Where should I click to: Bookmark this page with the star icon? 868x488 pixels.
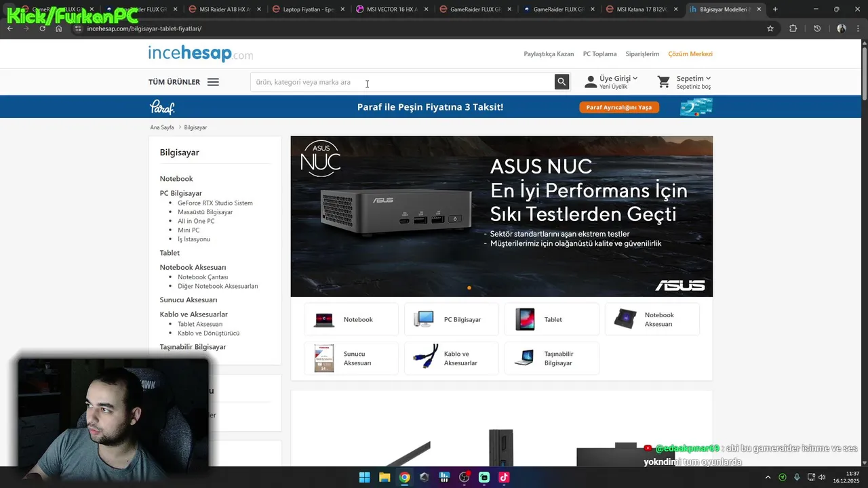click(770, 28)
